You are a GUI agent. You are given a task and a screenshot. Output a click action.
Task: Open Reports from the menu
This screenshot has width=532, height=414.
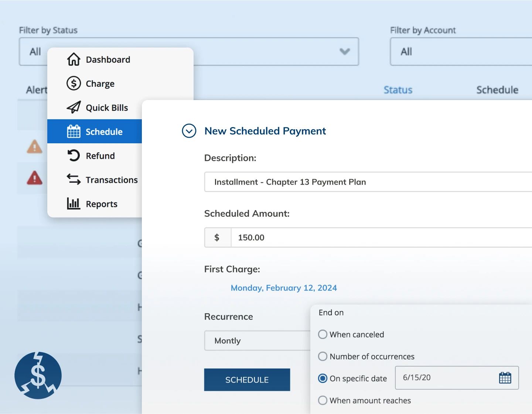pos(95,203)
